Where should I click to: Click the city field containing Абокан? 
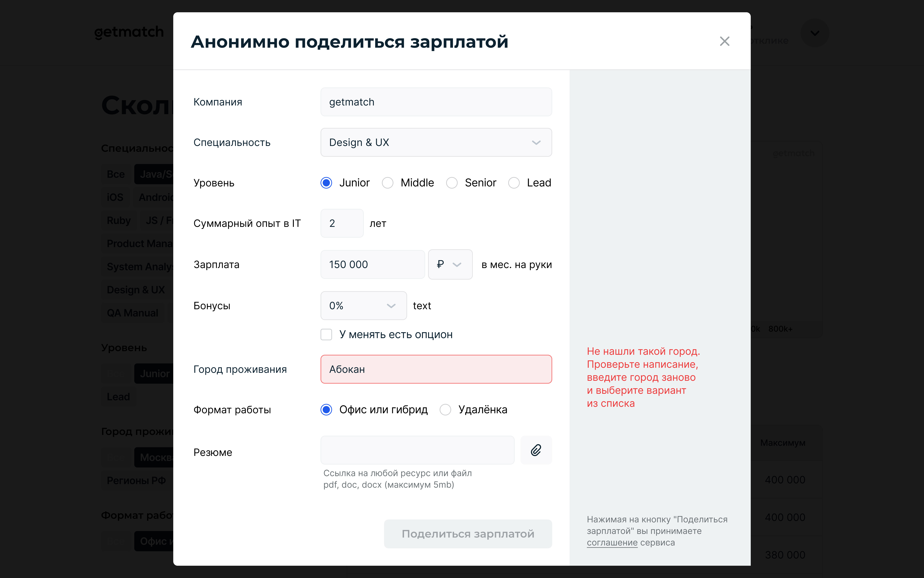pyautogui.click(x=436, y=369)
